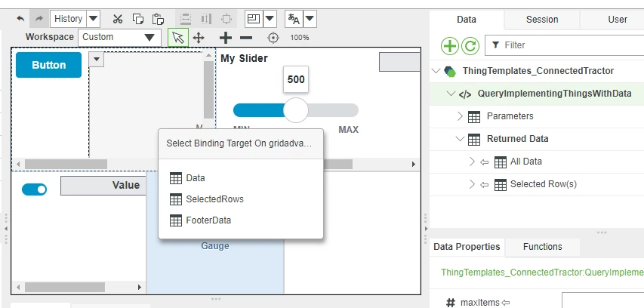
Task: Open the small dropdown beside Button widget
Action: 97,60
